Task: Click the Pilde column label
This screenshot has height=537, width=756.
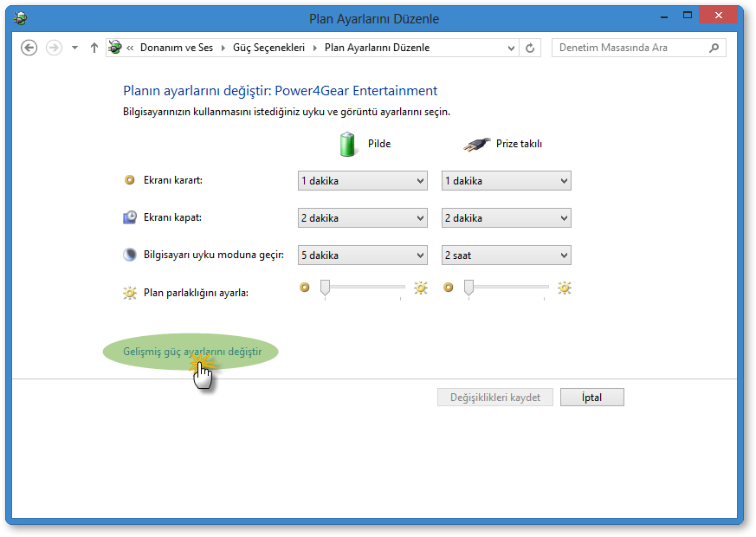Action: coord(379,144)
